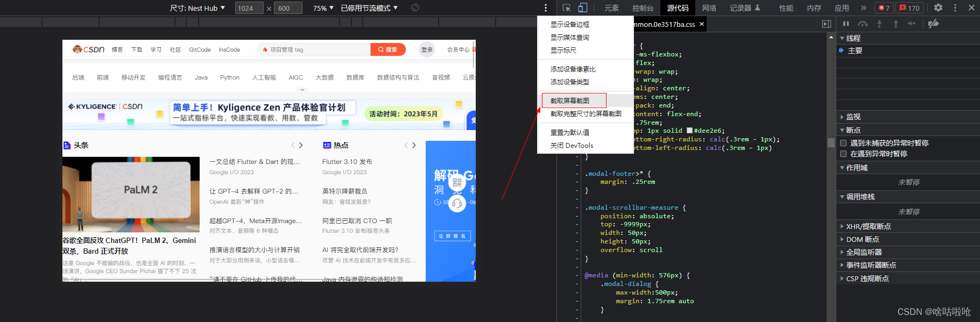Click the inspect element picker icon
Image resolution: width=980 pixels, height=322 pixels.
pyautogui.click(x=567, y=8)
